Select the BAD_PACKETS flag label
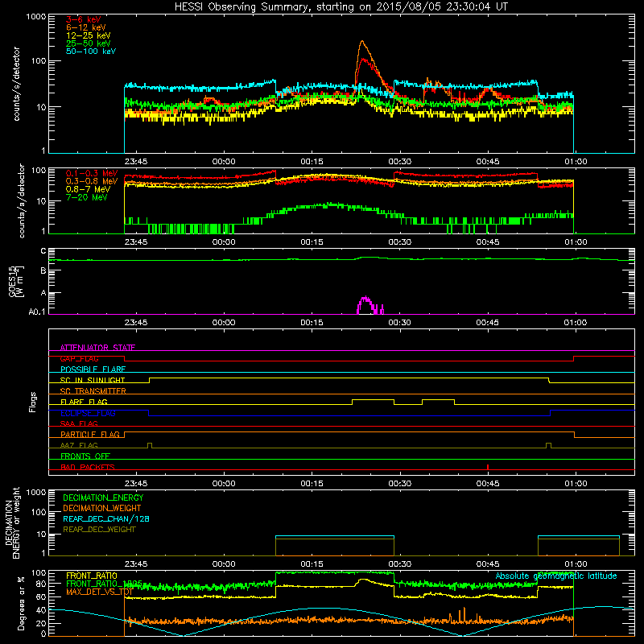 click(x=88, y=467)
